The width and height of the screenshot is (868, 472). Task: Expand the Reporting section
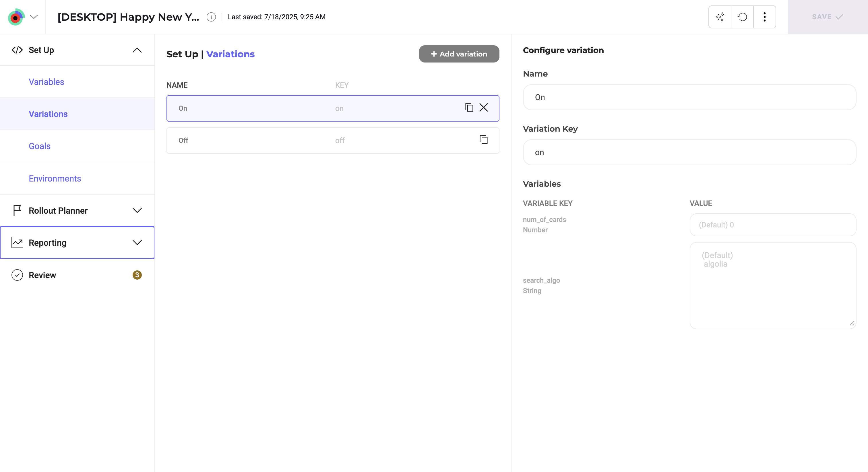click(x=137, y=242)
